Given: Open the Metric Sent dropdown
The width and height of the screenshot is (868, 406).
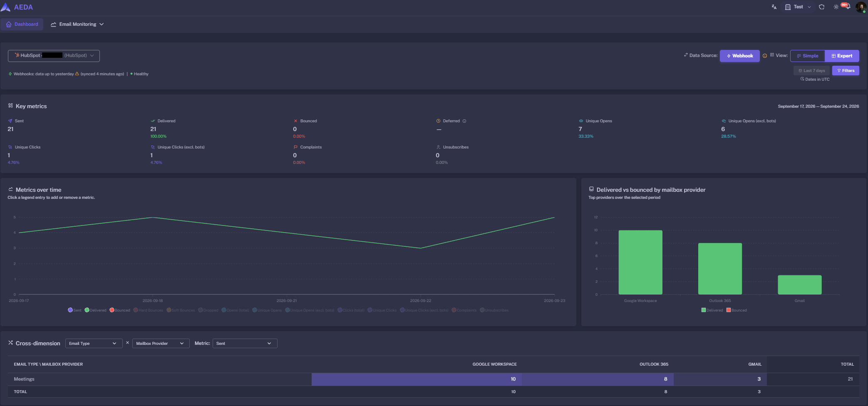Looking at the screenshot, I should (x=245, y=344).
